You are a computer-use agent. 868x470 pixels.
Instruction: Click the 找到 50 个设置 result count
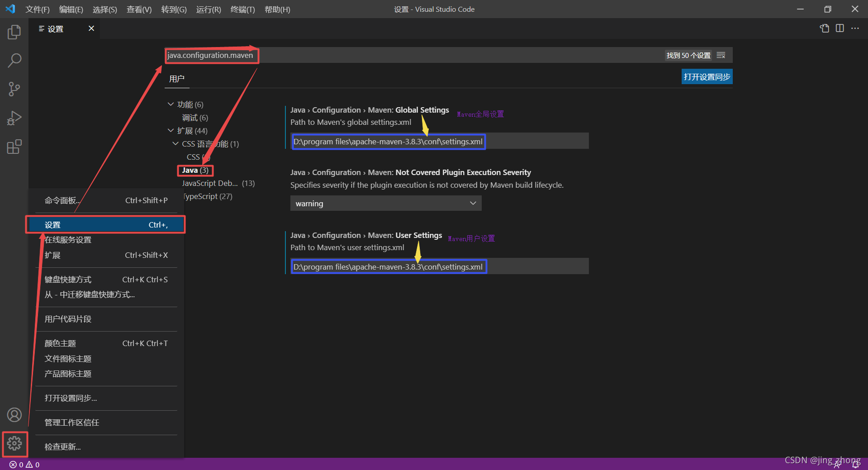pos(688,55)
